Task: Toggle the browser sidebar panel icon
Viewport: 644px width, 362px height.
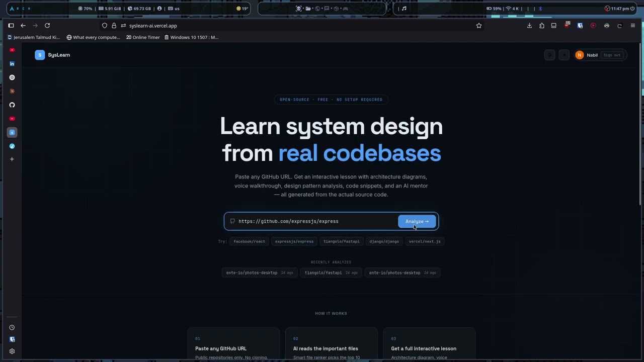Action: coord(11,26)
